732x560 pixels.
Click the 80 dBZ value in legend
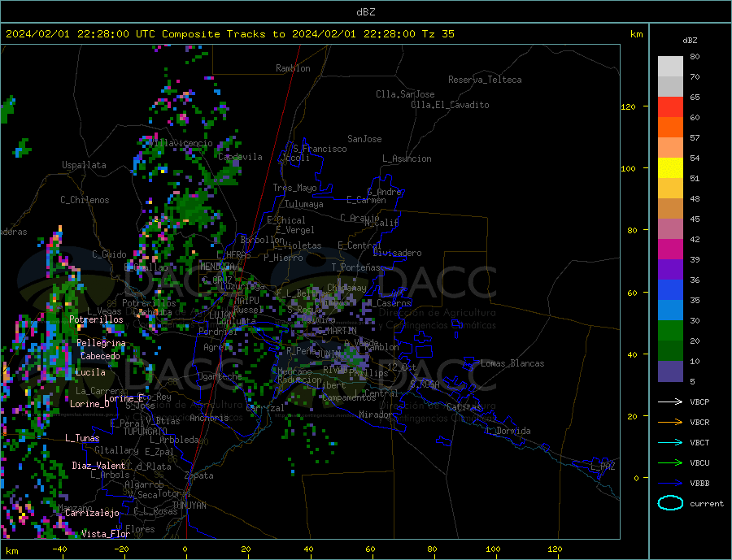tap(695, 56)
